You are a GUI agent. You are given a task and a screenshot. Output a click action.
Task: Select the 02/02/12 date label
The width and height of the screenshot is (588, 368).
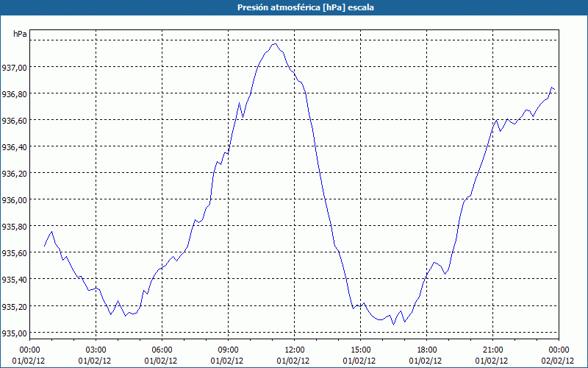click(558, 361)
